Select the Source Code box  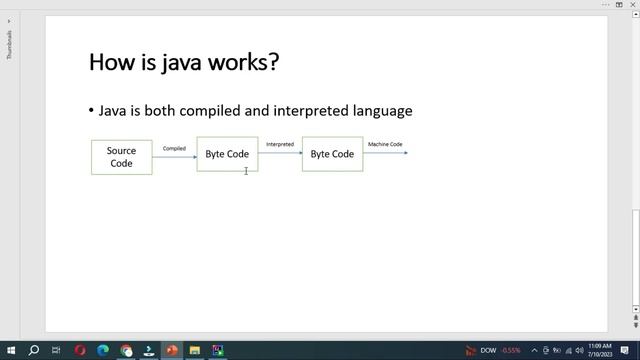[x=122, y=157]
